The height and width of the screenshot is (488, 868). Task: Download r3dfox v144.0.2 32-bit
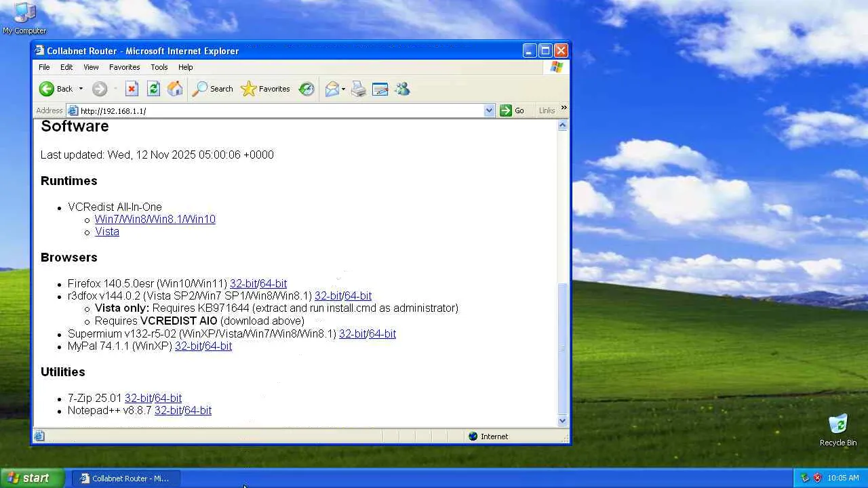pos(328,296)
